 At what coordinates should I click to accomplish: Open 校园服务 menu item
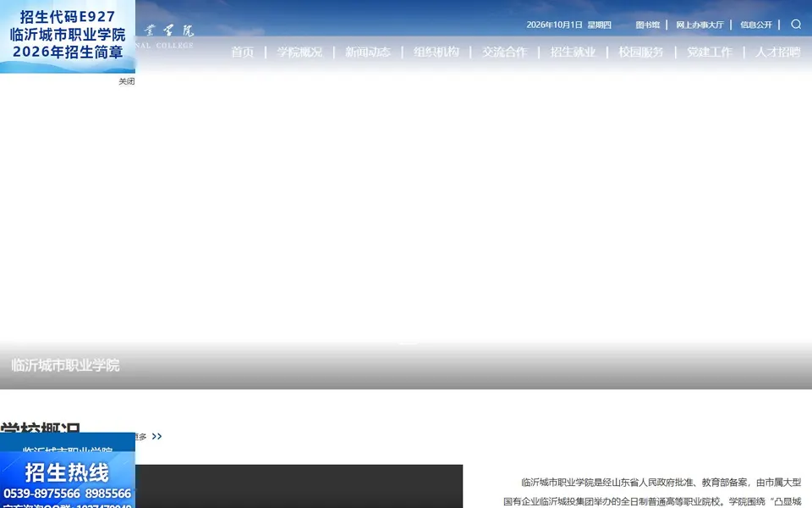(641, 52)
